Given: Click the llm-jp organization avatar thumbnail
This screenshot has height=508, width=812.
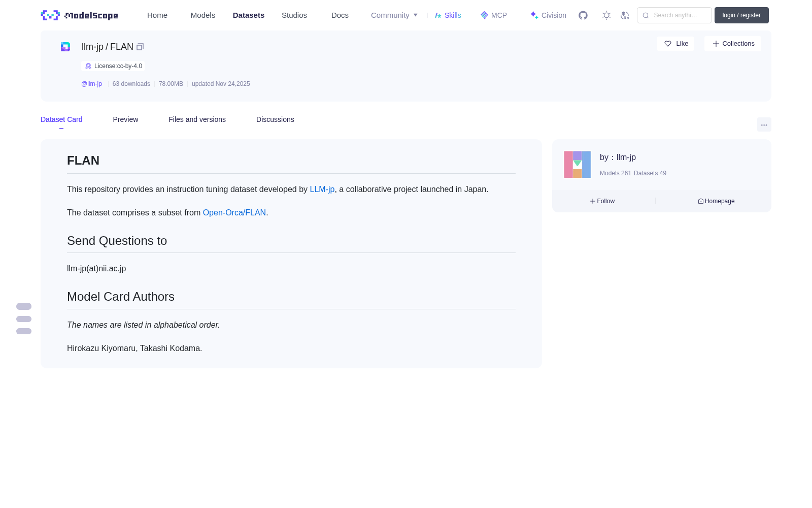Looking at the screenshot, I should click(578, 164).
